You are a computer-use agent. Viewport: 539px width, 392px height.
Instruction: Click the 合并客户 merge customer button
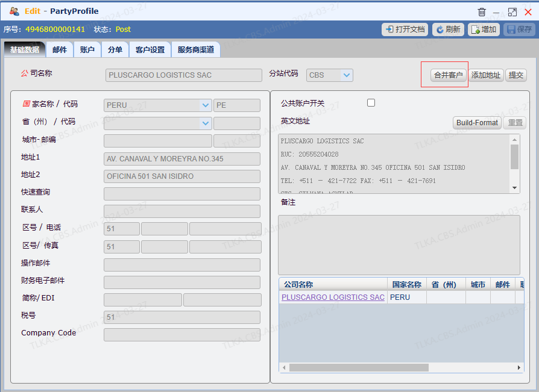[448, 75]
